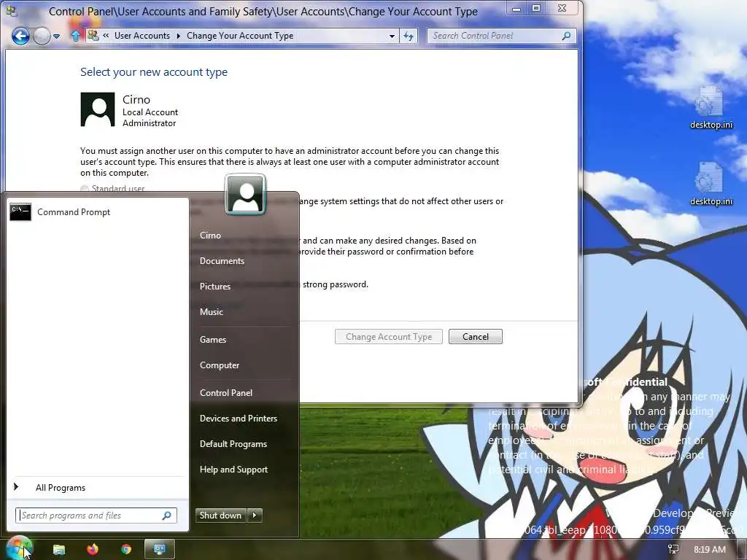Open Control Panel from Start menu
The image size is (747, 560).
(x=226, y=393)
